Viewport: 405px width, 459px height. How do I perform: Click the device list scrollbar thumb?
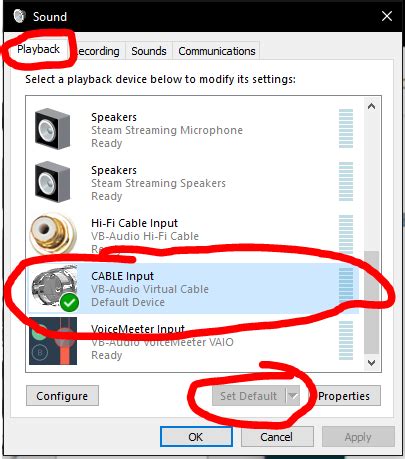[371, 302]
